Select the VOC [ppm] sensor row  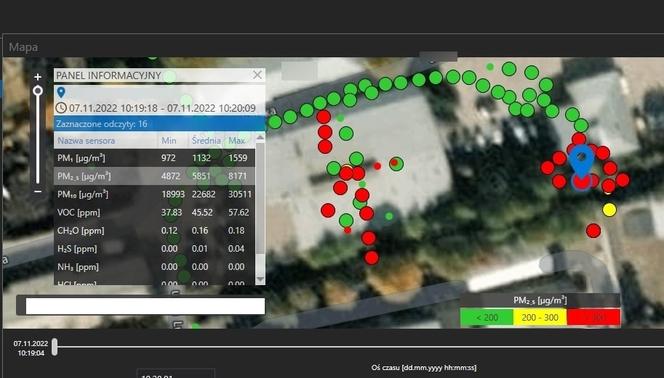pos(155,212)
